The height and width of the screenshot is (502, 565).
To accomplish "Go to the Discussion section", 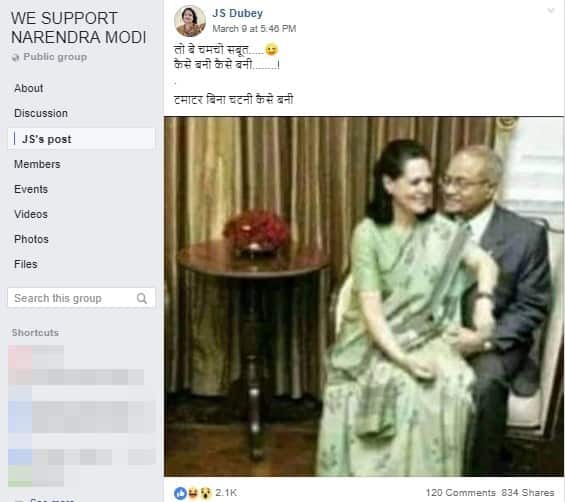I will [x=41, y=113].
